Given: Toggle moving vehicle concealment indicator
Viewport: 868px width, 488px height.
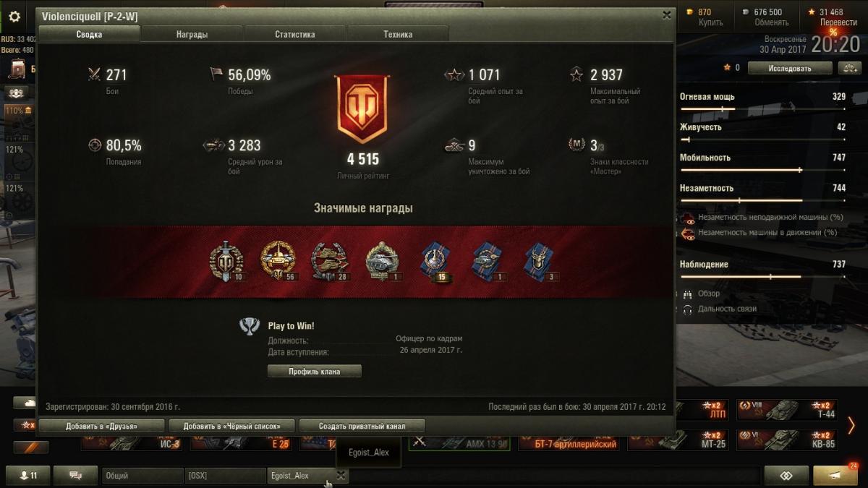Looking at the screenshot, I should coord(688,234).
